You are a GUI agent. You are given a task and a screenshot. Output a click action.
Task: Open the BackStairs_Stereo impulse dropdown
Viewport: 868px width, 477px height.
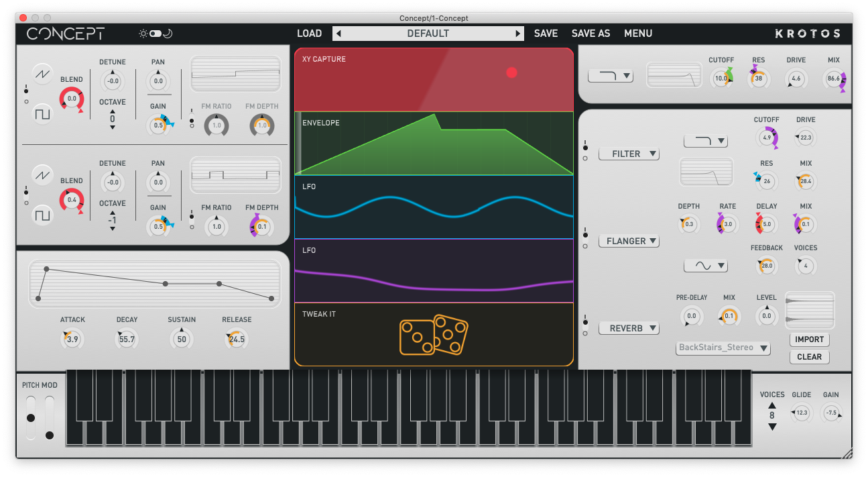point(723,348)
